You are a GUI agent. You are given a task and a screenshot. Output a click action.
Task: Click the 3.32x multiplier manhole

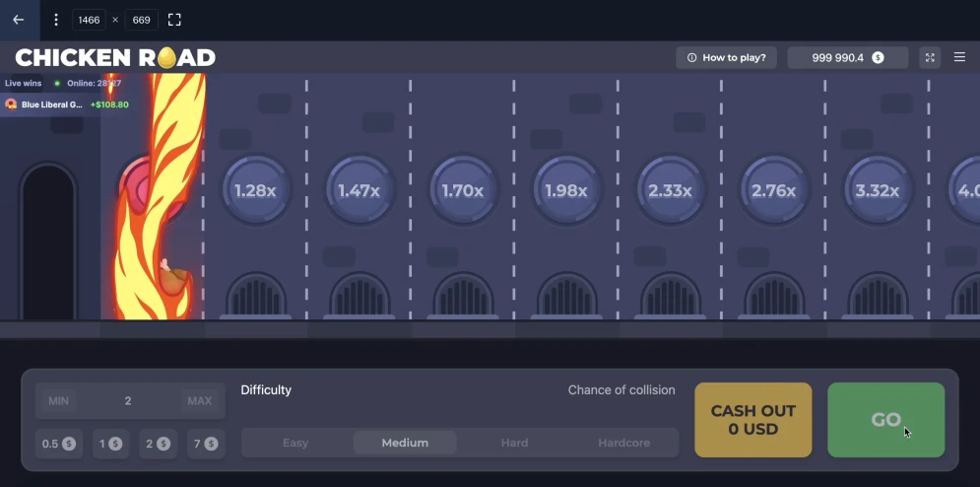click(878, 190)
